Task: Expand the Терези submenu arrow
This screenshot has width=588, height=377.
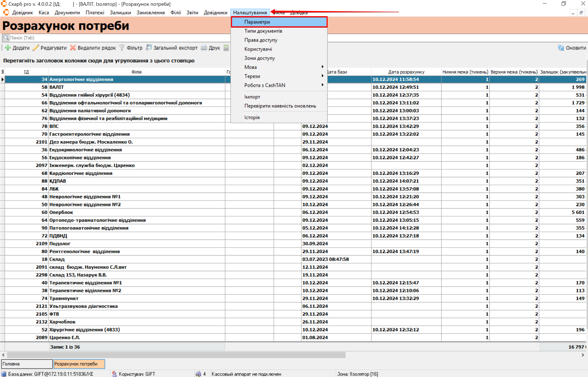Action: click(x=322, y=76)
